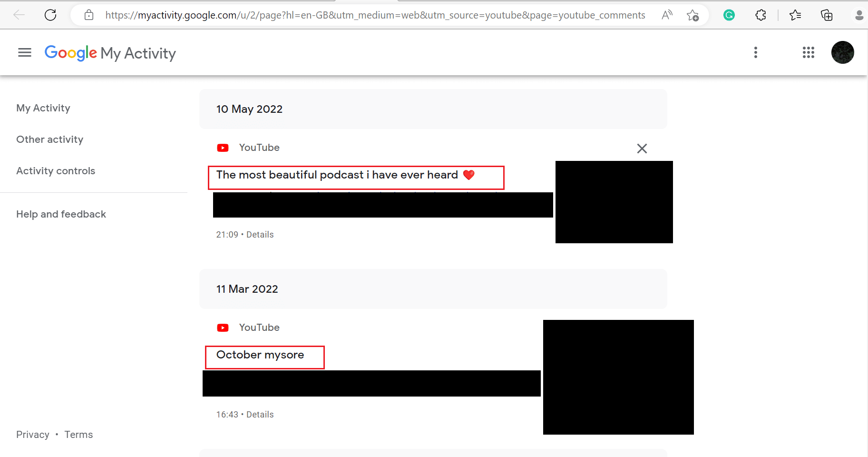The height and width of the screenshot is (457, 868).
Task: Open Activity controls in sidebar
Action: [x=56, y=171]
